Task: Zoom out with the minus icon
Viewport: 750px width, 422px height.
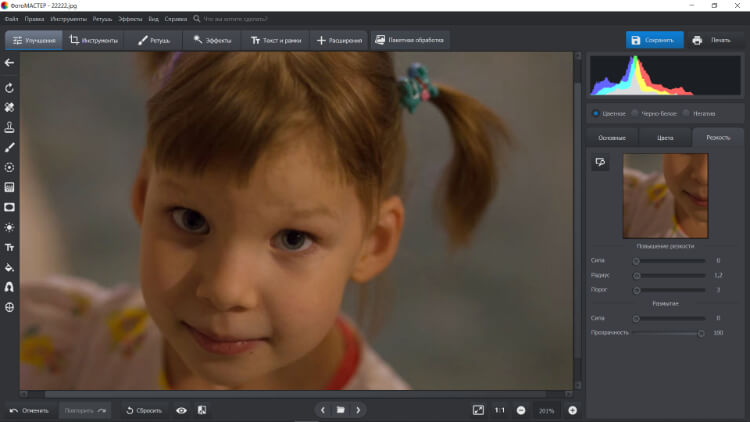Action: pyautogui.click(x=521, y=410)
